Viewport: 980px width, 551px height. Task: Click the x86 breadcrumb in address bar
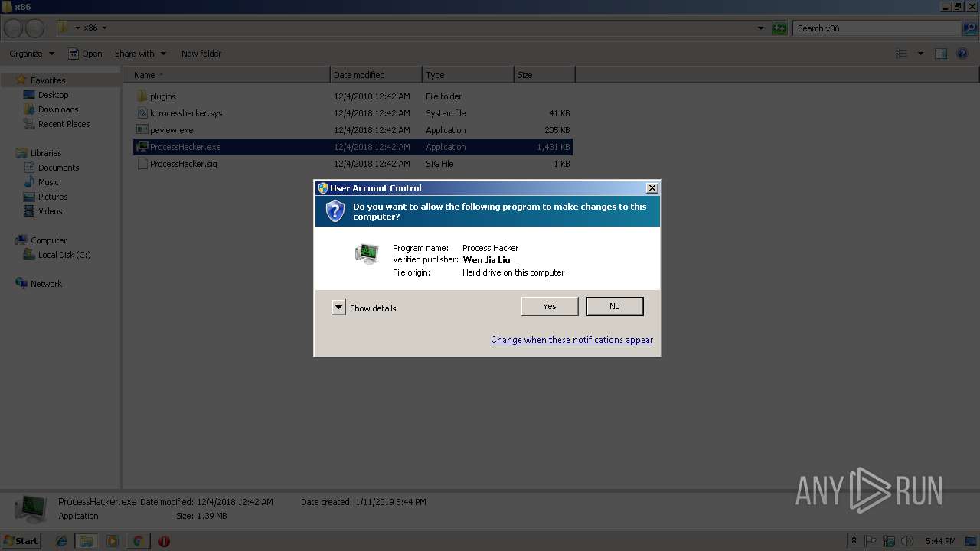point(90,28)
